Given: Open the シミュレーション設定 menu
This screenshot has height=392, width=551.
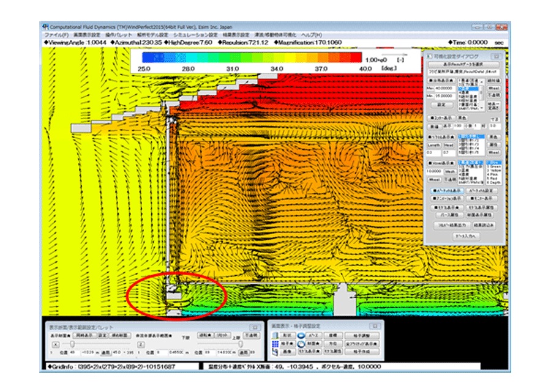Looking at the screenshot, I should pyautogui.click(x=195, y=35).
